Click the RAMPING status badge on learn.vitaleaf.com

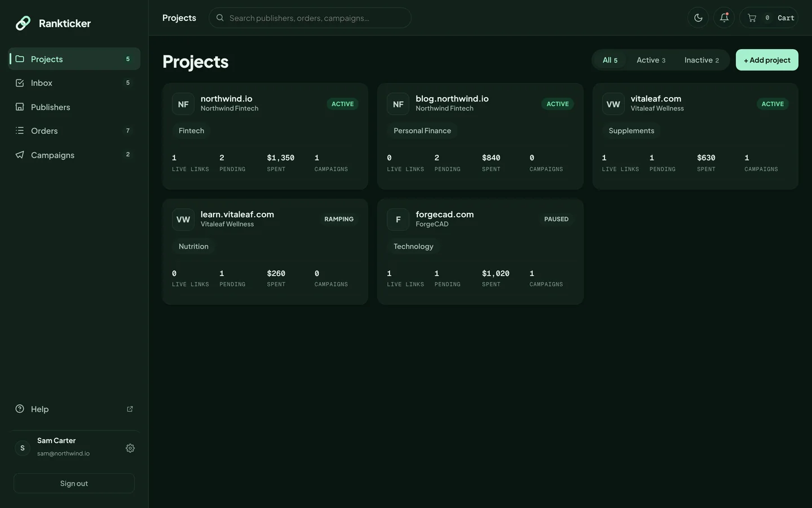click(339, 219)
